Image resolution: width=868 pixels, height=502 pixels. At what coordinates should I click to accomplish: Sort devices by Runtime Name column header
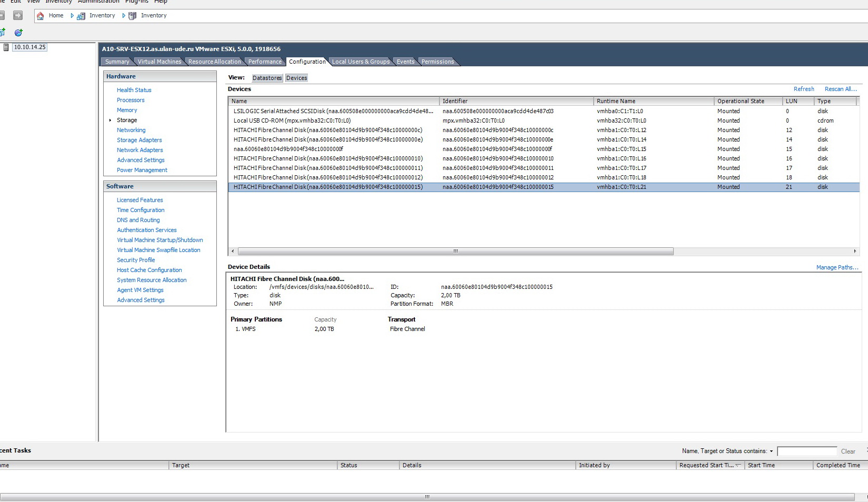pos(654,101)
